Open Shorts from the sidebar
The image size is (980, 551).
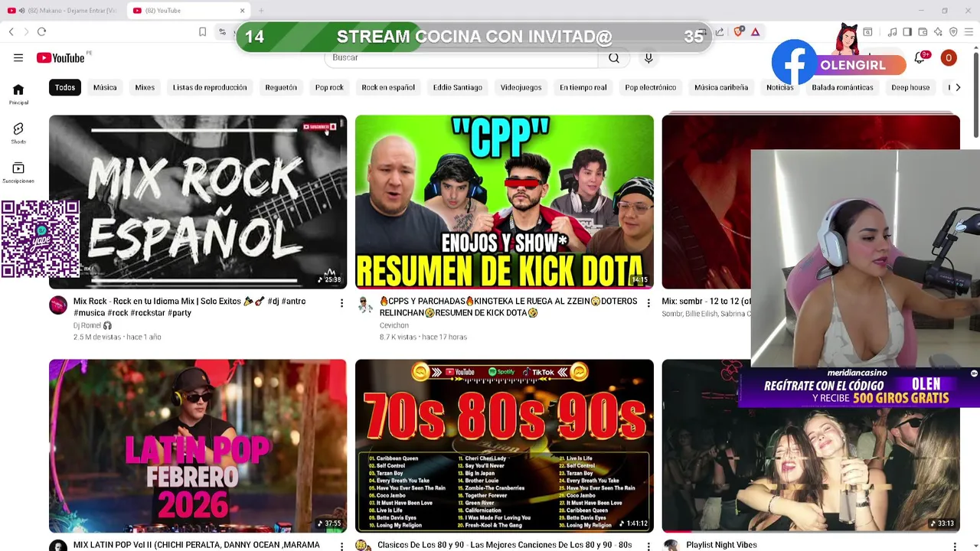pos(18,133)
